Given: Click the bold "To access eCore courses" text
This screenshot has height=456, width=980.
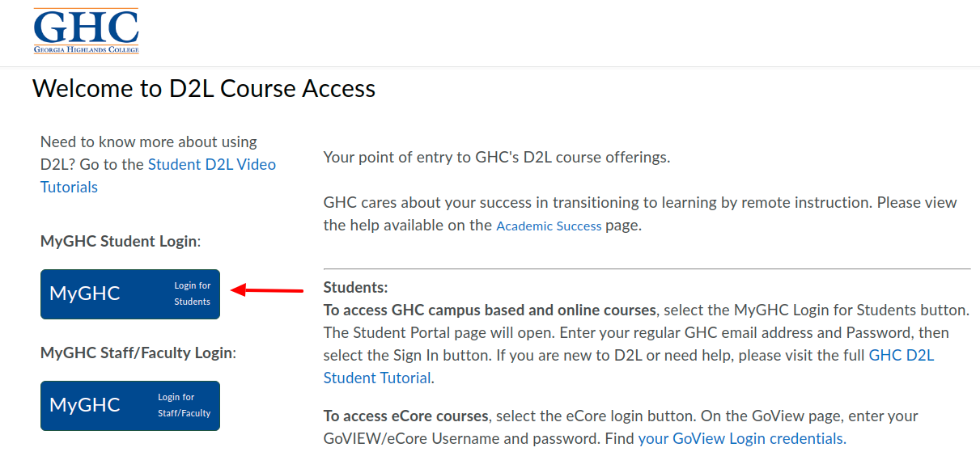Looking at the screenshot, I should coord(405,416).
